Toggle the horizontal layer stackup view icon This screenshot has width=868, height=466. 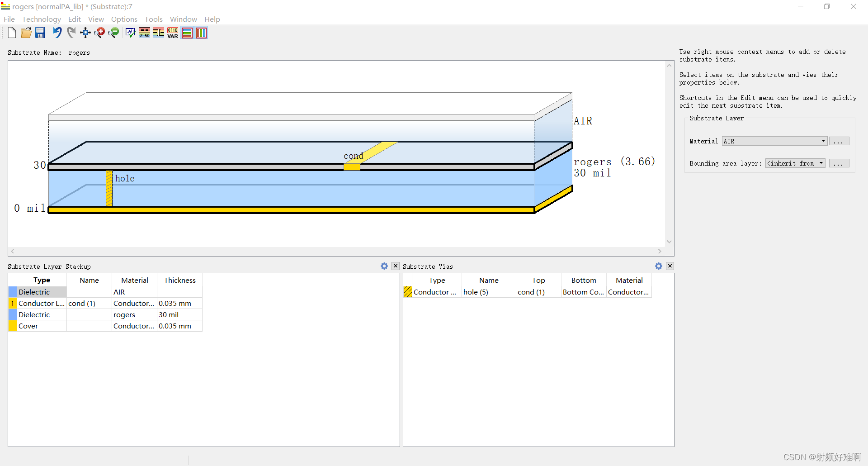coord(187,33)
